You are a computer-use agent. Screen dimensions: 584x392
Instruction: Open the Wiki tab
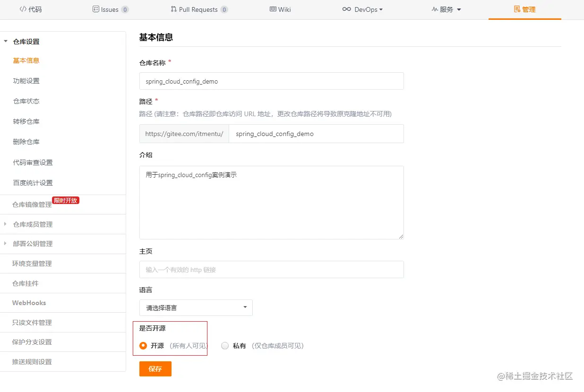(x=280, y=9)
